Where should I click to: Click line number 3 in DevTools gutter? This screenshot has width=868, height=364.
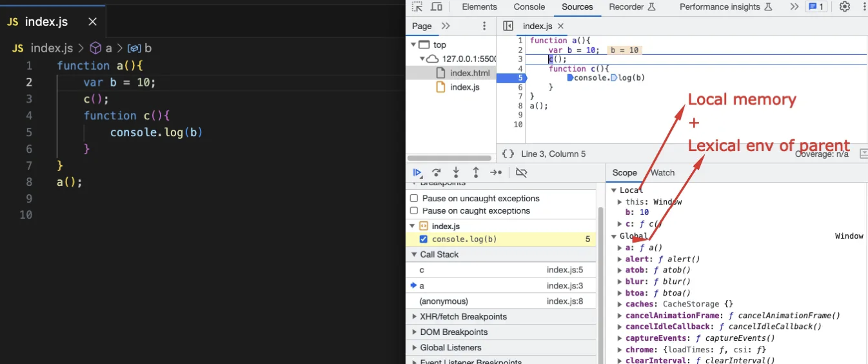[x=520, y=59]
